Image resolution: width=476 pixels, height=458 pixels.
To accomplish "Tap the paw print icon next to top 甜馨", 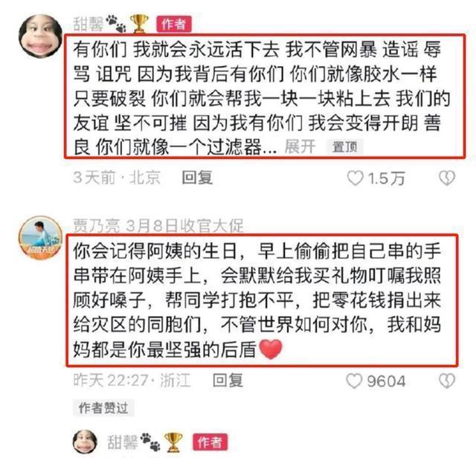I will coord(116,24).
